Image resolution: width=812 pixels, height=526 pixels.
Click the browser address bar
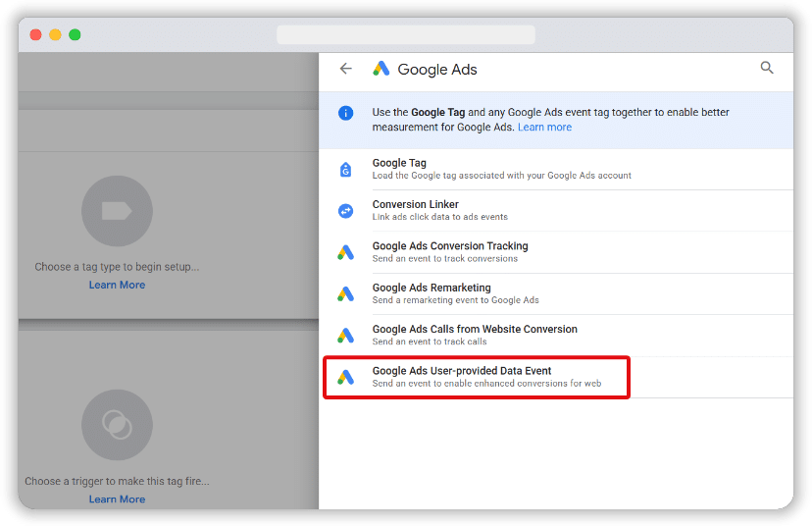click(406, 34)
